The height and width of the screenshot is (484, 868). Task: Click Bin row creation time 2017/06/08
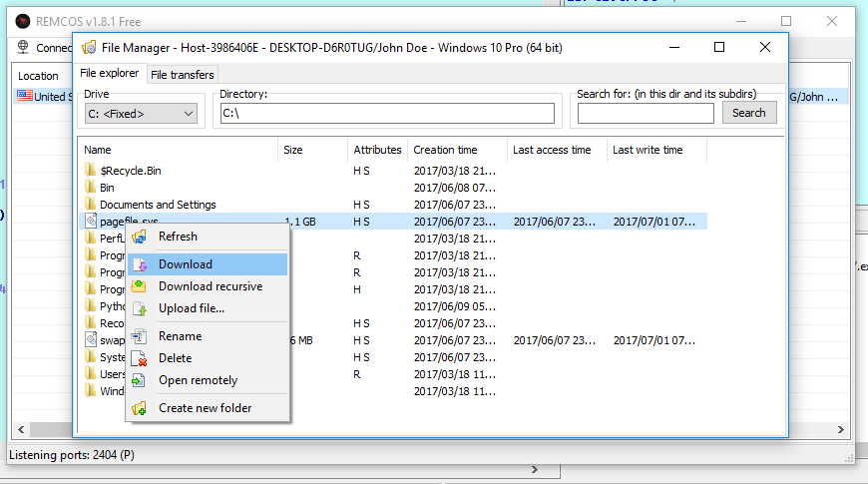tap(455, 188)
